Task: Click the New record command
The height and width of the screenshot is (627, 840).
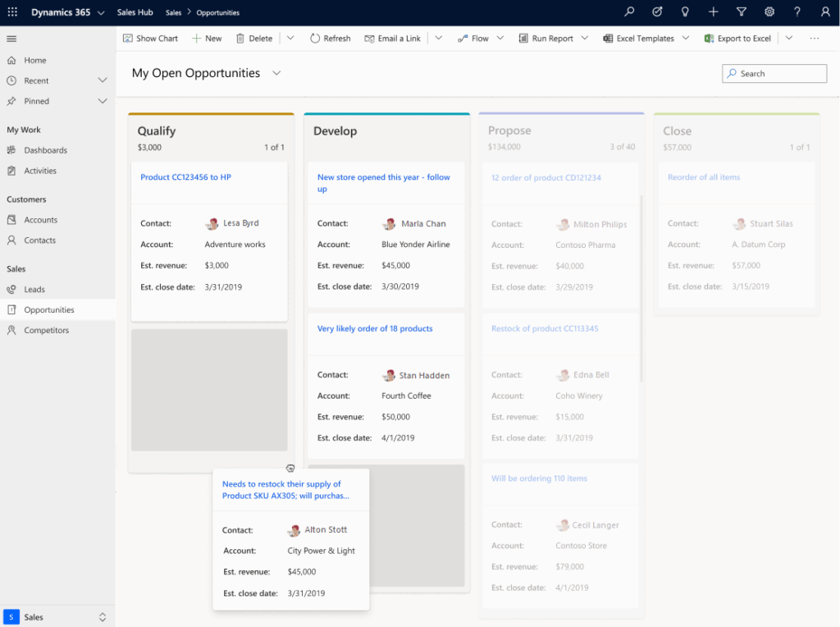Action: coord(206,38)
